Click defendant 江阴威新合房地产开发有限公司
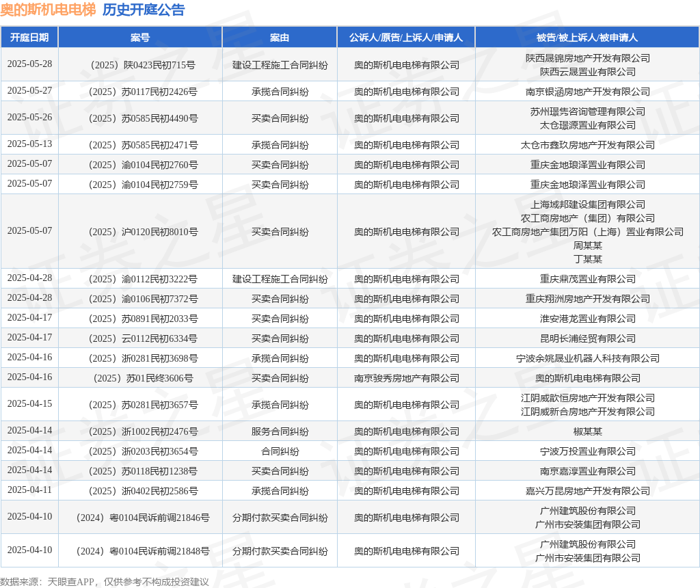The height and width of the screenshot is (588, 700). point(587,412)
